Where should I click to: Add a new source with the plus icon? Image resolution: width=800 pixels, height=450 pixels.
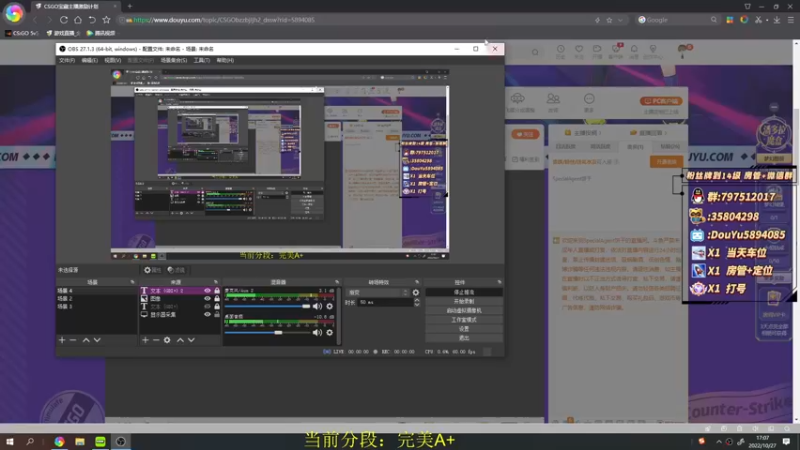145,340
